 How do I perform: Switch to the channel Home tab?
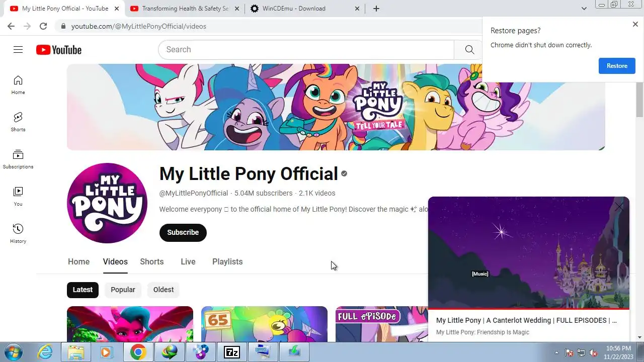[x=78, y=261]
